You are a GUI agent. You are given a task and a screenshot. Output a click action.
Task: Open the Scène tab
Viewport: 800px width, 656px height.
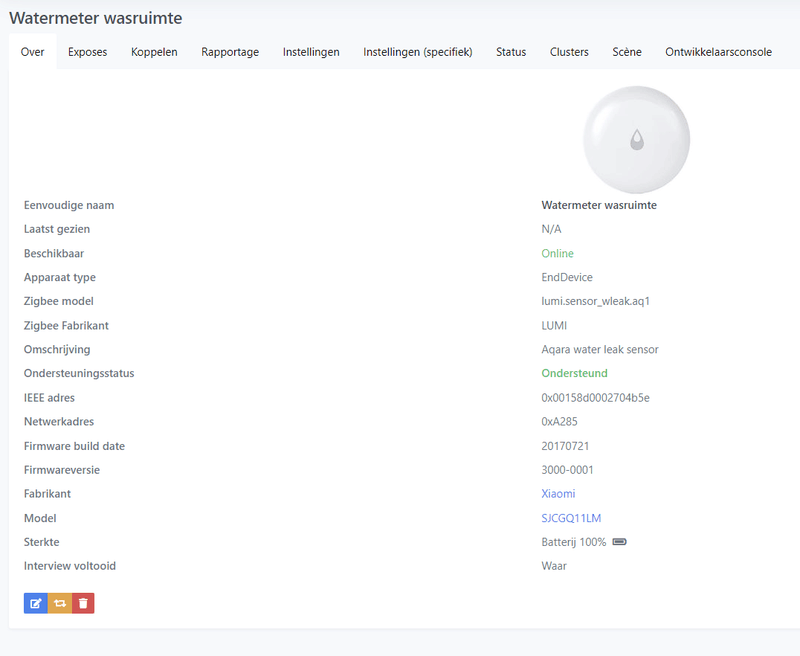627,52
